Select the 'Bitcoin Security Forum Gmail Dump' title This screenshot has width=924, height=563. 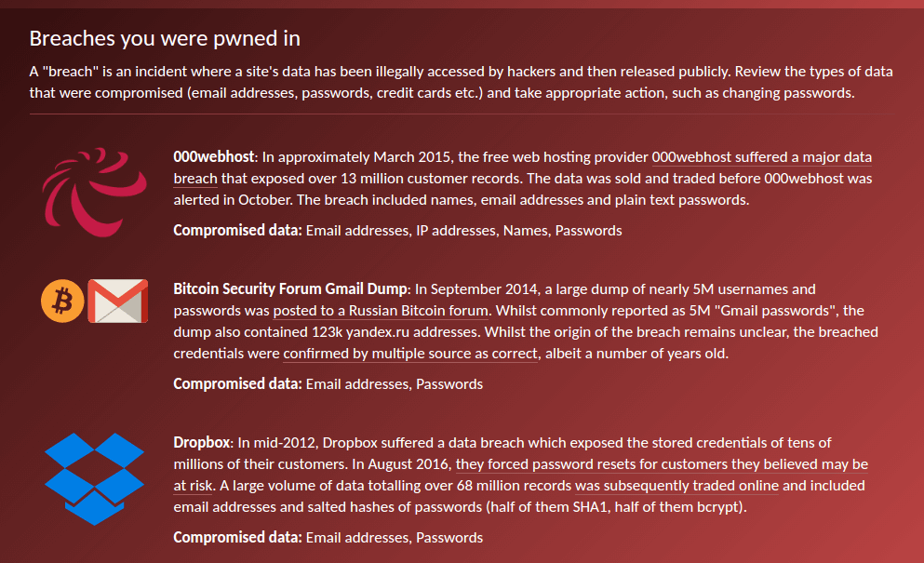pos(290,289)
